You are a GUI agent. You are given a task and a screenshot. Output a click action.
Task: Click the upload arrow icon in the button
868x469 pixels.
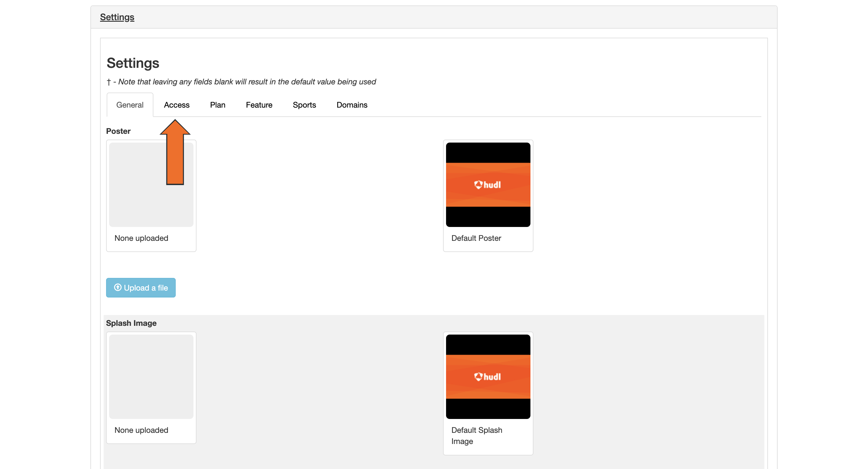118,287
